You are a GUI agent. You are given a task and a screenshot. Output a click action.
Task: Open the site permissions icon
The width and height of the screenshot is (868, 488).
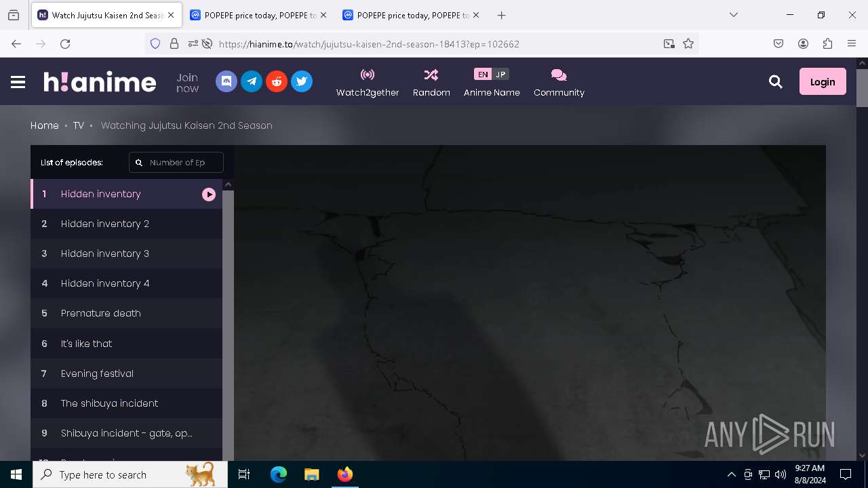[x=193, y=43]
